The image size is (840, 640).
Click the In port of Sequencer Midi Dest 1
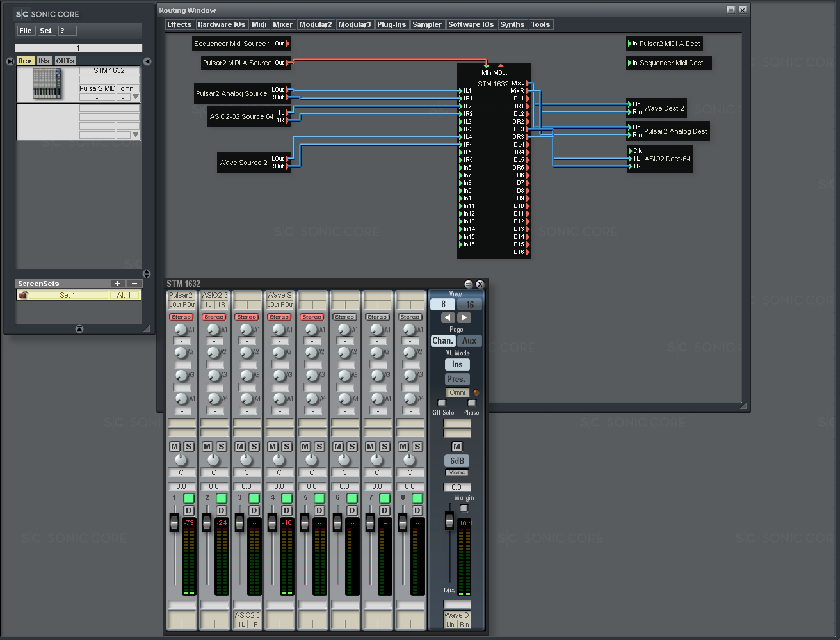(630, 63)
